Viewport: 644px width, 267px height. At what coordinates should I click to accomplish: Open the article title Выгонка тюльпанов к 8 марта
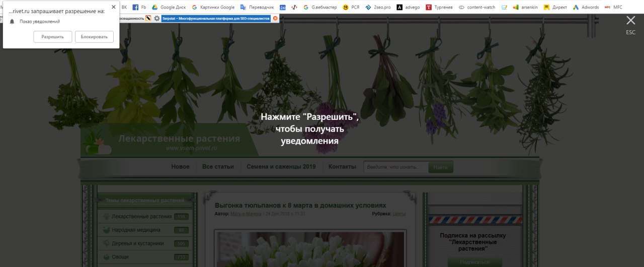(300, 206)
